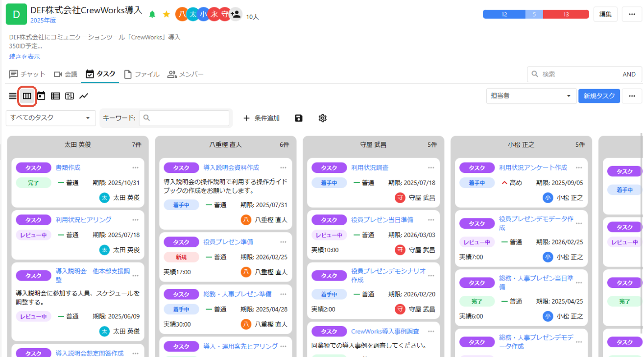Open the calendar view icon

tap(41, 96)
